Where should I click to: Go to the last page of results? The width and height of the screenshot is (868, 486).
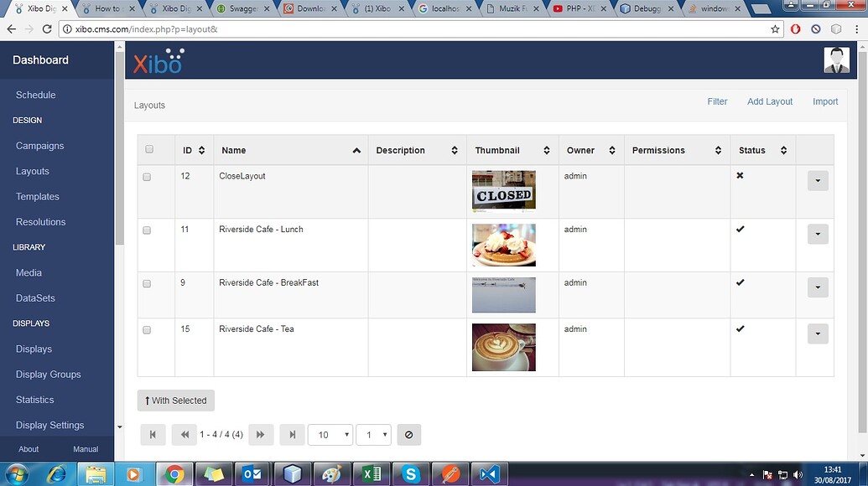click(x=292, y=435)
